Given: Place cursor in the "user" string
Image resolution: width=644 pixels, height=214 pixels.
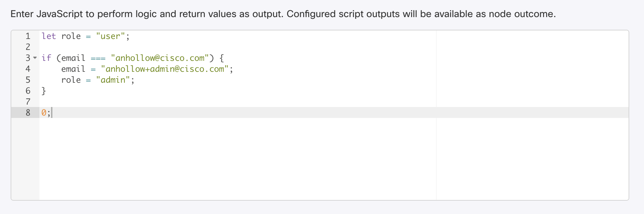Looking at the screenshot, I should [x=110, y=36].
